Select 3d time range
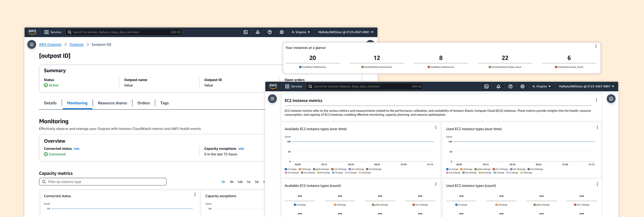The image size is (644, 217). click(257, 182)
